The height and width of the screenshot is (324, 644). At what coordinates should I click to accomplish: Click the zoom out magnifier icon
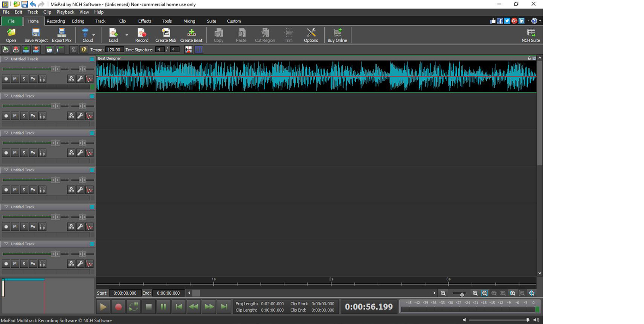443,293
